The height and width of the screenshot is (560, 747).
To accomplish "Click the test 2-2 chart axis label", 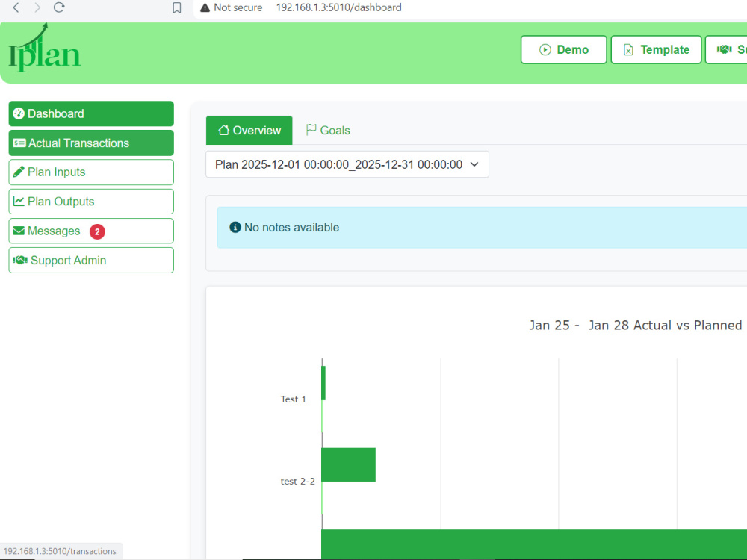I will pos(298,481).
